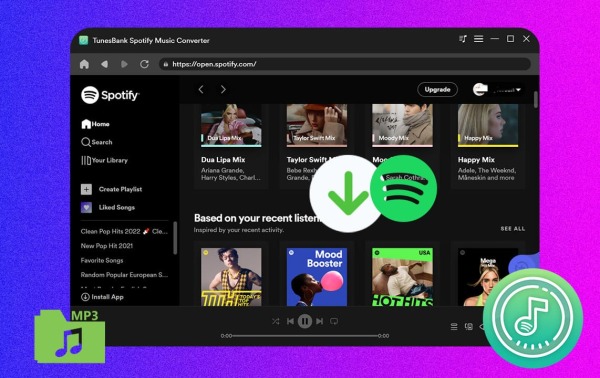Click the address bar with open.spotify.com

tap(345, 64)
